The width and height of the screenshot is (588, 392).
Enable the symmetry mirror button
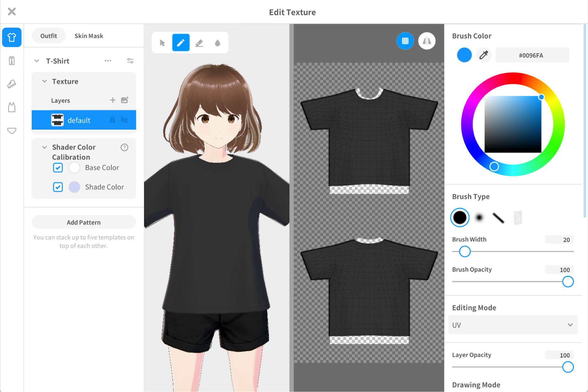[x=426, y=41]
